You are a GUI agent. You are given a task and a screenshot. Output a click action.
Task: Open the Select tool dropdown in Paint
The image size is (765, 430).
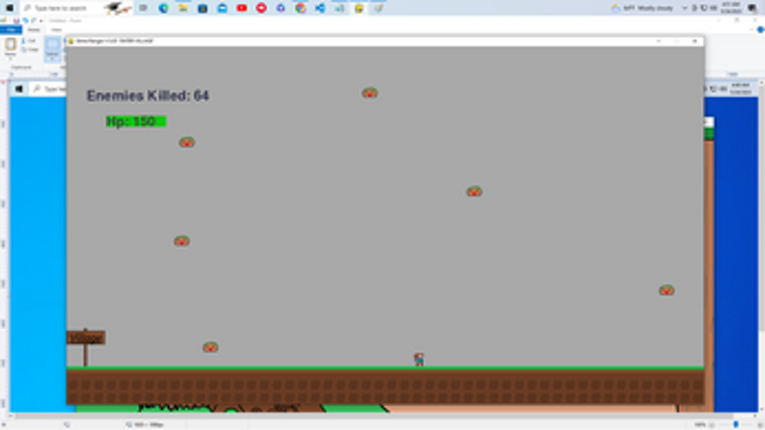tap(52, 59)
